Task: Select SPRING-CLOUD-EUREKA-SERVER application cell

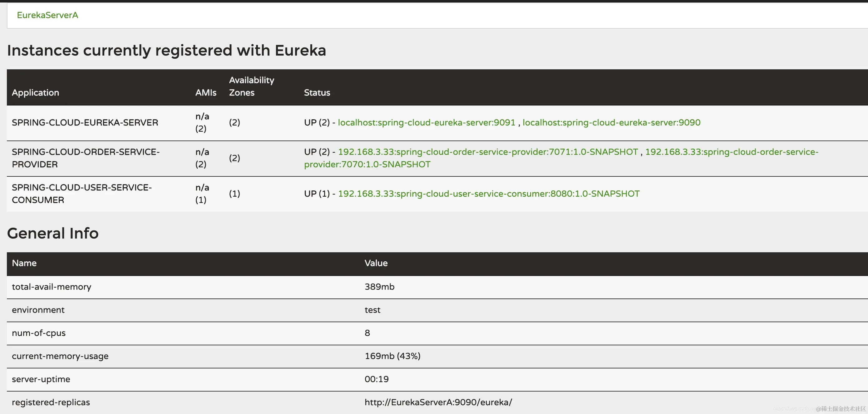Action: pos(85,123)
